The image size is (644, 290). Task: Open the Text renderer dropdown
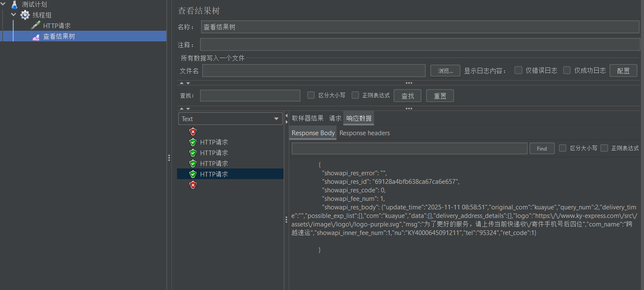[231, 119]
